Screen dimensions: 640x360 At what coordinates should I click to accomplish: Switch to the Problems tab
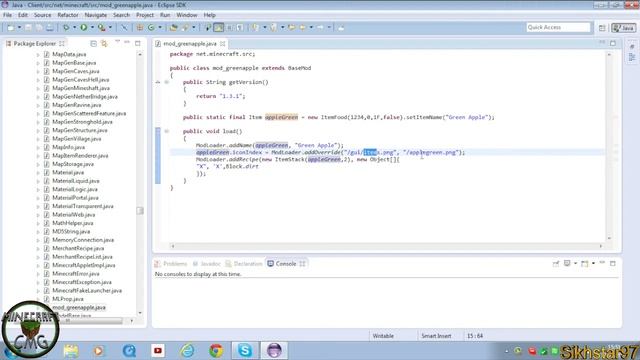[x=171, y=264]
